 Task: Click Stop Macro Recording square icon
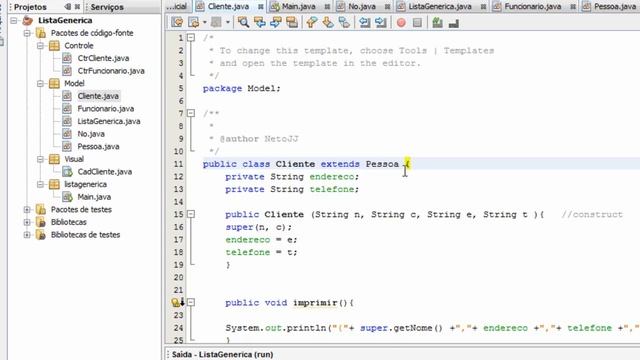pos(417,23)
